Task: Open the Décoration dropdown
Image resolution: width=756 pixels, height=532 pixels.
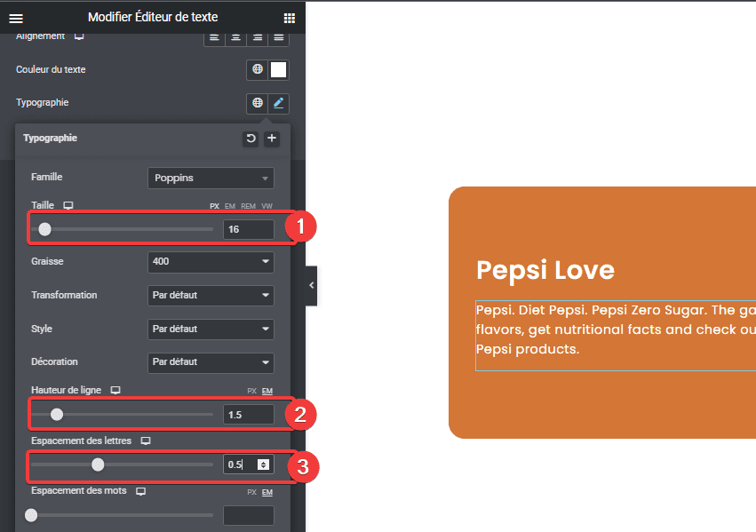Action: tap(211, 362)
